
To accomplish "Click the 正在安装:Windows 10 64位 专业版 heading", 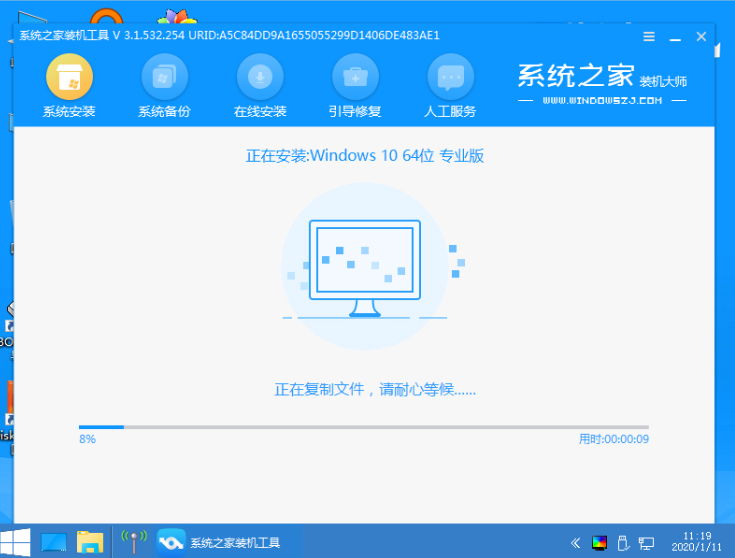I will (x=365, y=156).
